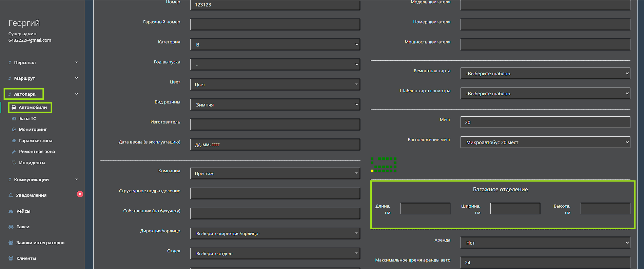Click the globe icon beside Мониторинг
Image resolution: width=644 pixels, height=269 pixels.
(14, 130)
